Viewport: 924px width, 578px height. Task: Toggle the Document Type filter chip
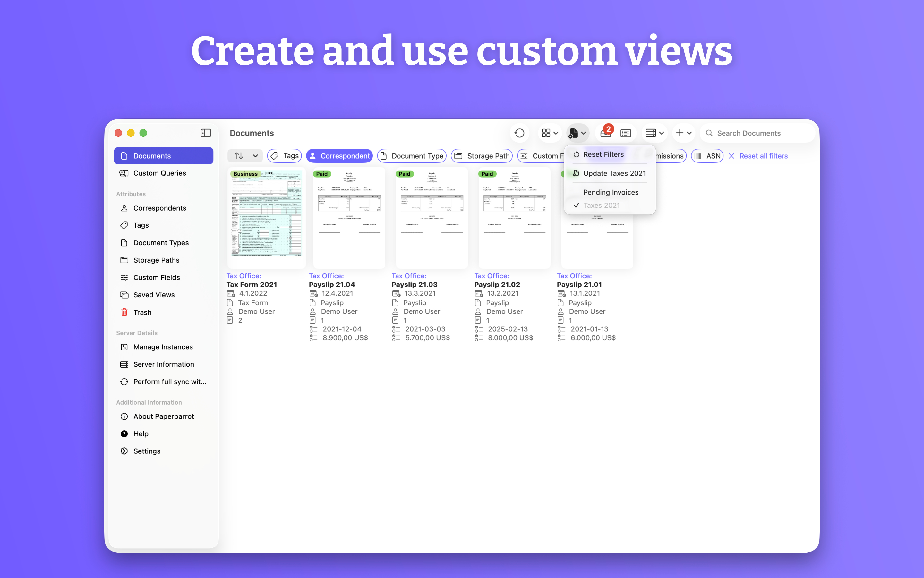(412, 156)
